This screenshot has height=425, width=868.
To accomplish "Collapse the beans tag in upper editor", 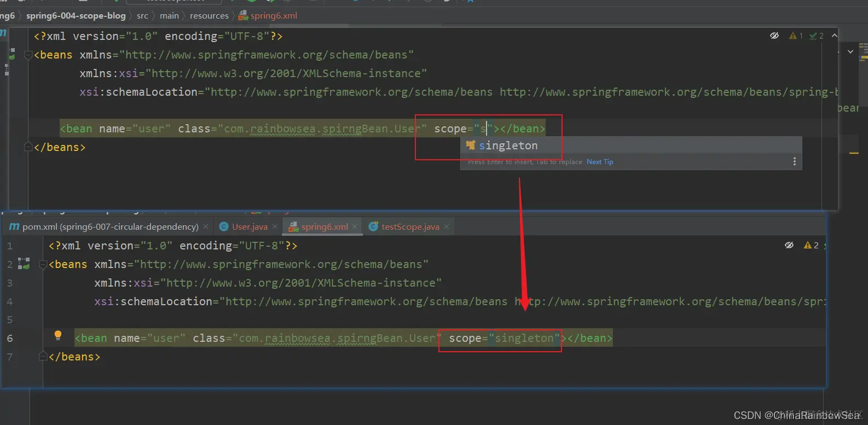I will [x=28, y=55].
